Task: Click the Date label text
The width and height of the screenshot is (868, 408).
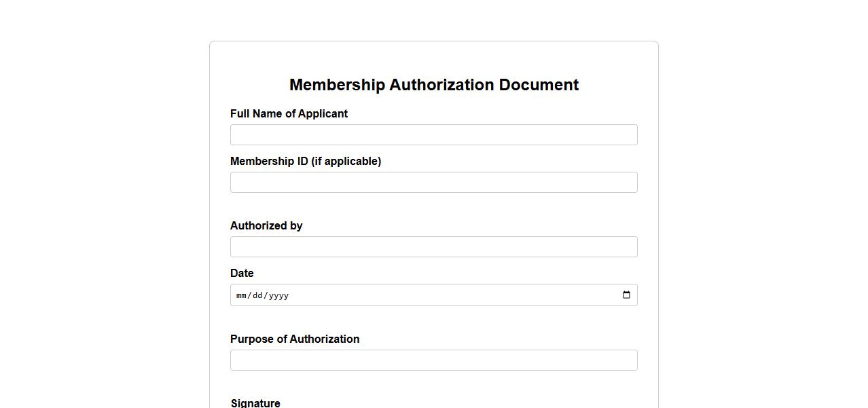Action: (x=242, y=273)
